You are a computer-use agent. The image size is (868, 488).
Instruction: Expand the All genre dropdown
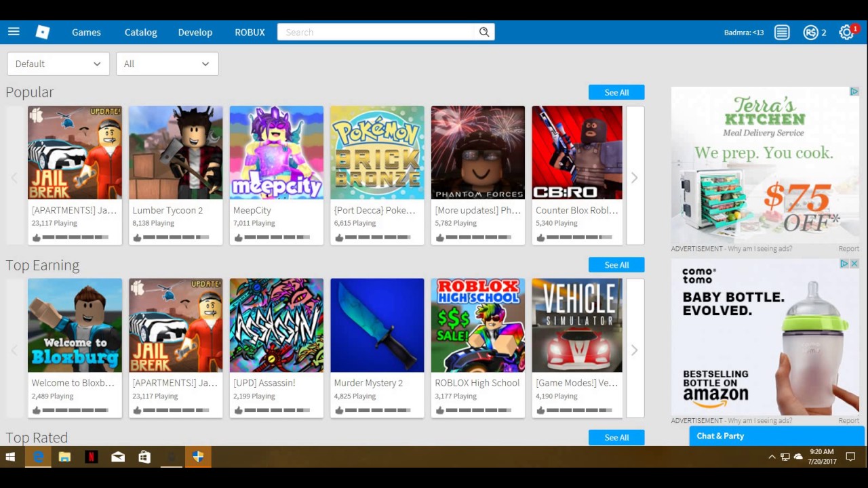[x=167, y=64]
